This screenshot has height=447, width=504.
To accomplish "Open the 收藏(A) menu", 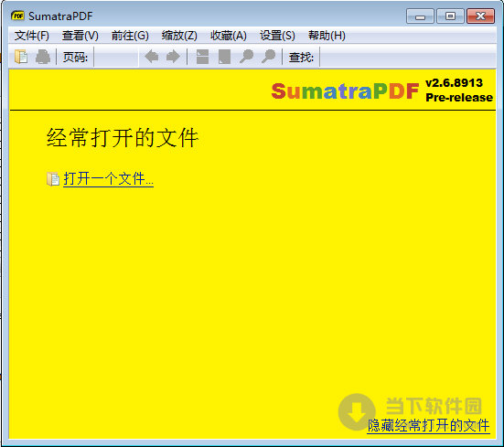I will (x=229, y=36).
